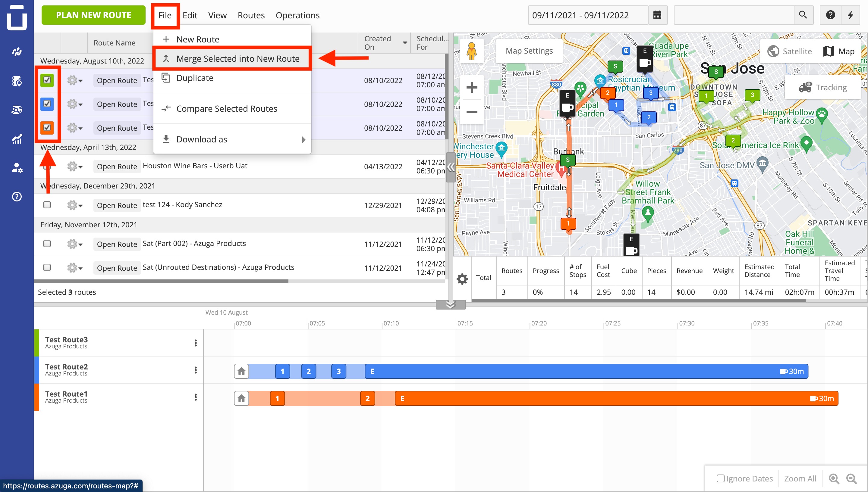Collapse timeline with double-chevron down handle

tap(450, 304)
